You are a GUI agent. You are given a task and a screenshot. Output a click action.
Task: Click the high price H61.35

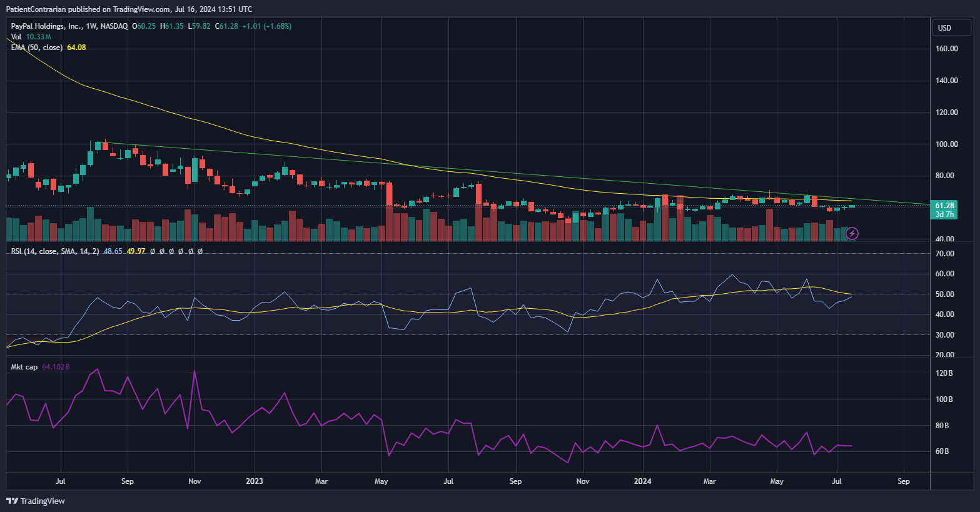tap(172, 26)
